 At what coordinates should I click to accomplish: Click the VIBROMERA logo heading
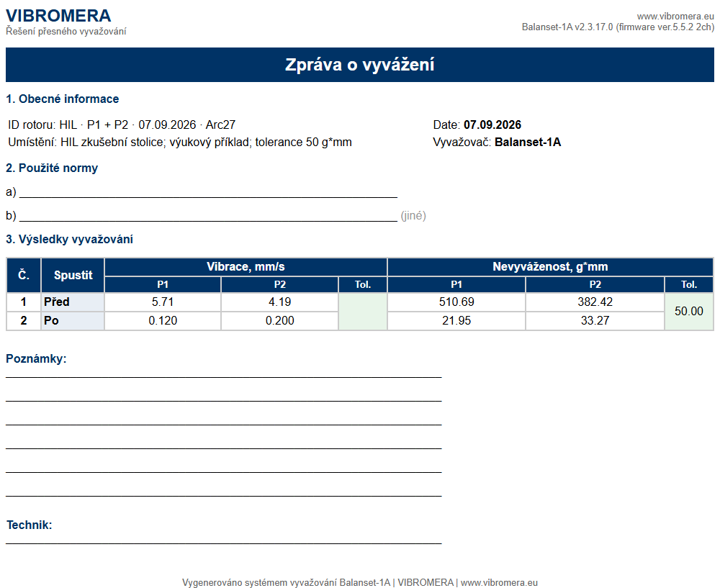(58, 16)
